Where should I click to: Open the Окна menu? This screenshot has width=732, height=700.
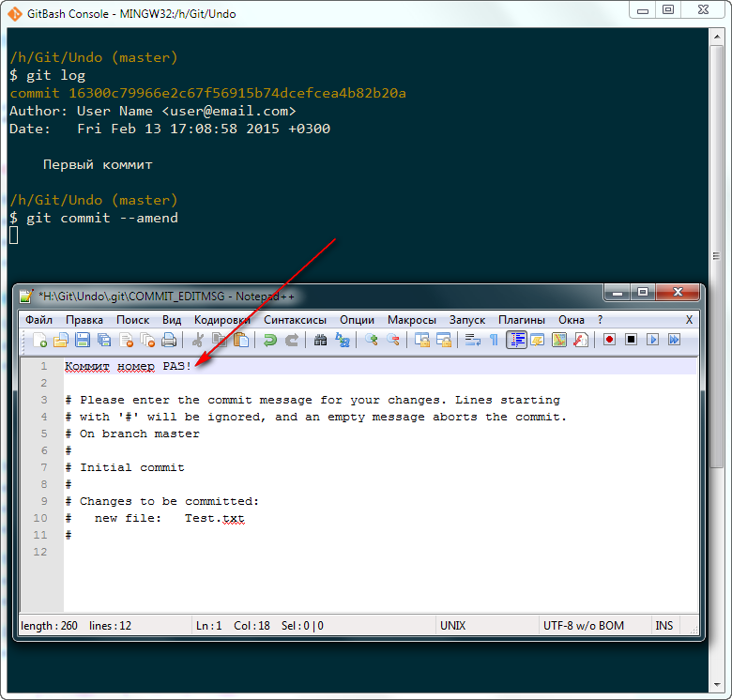(x=572, y=320)
